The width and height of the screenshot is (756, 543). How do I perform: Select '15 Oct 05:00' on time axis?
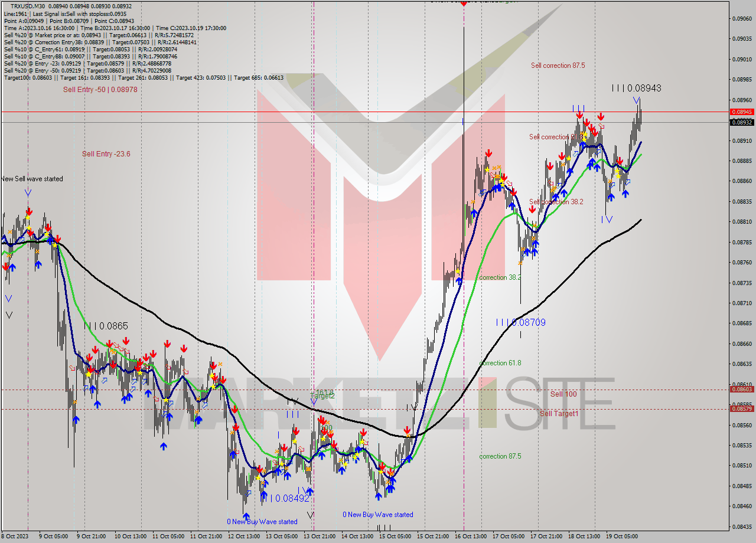point(395,537)
